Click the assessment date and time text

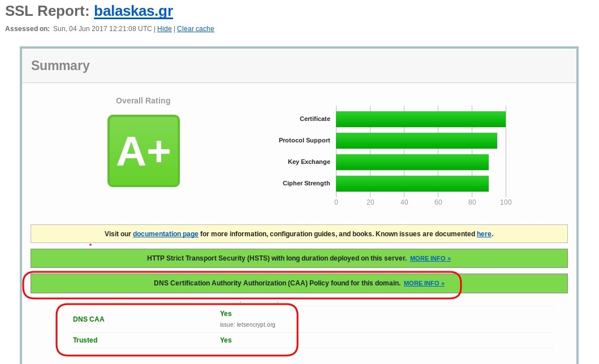click(x=102, y=29)
